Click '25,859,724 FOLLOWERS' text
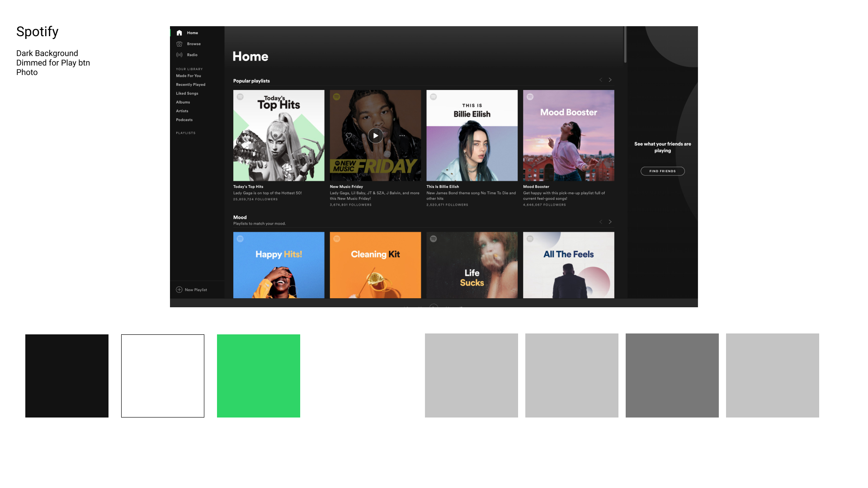 [x=255, y=199]
